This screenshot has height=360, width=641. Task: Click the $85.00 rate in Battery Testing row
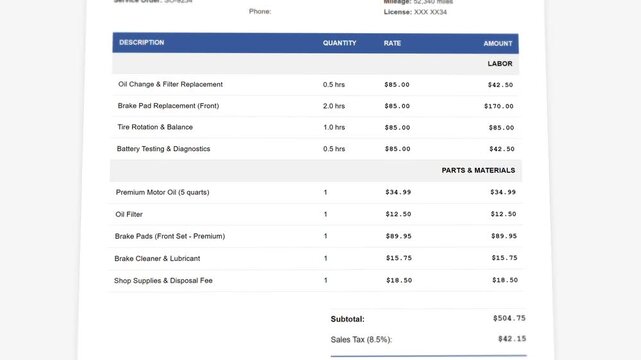397,149
